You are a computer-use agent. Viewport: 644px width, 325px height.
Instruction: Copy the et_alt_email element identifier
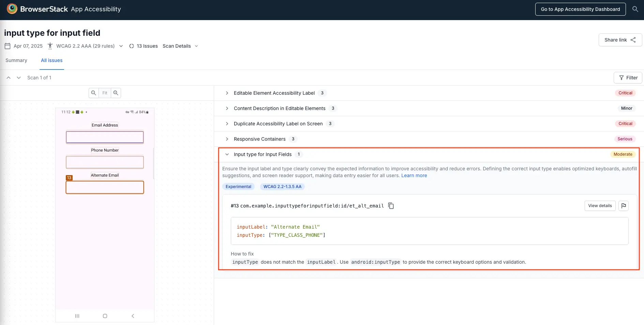point(391,206)
